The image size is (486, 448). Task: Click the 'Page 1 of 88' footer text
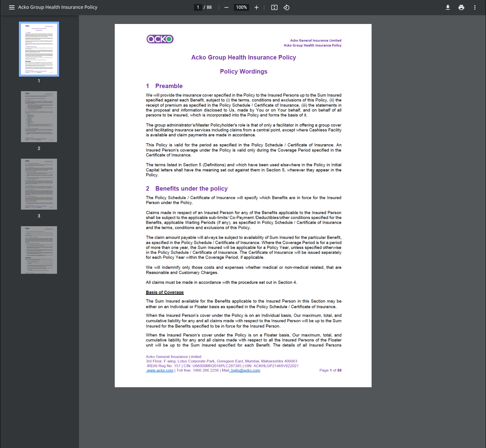click(x=330, y=370)
